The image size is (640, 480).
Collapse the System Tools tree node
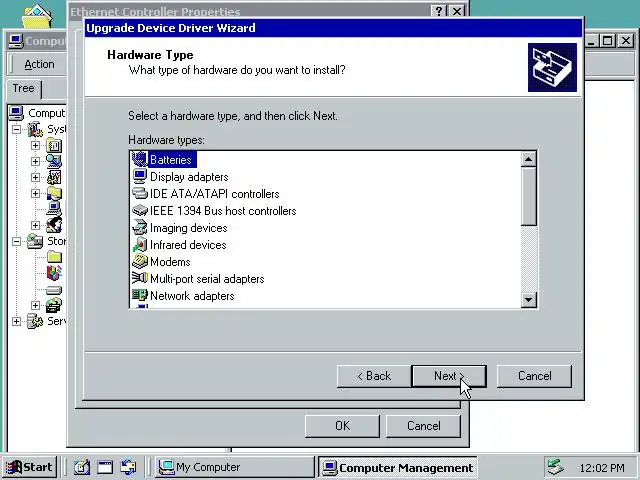(x=16, y=129)
